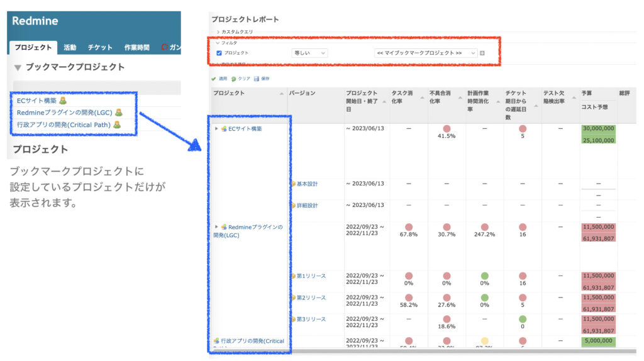Click red status dot above 41.5% defect rate
The width and height of the screenshot is (644, 361).
(x=447, y=128)
